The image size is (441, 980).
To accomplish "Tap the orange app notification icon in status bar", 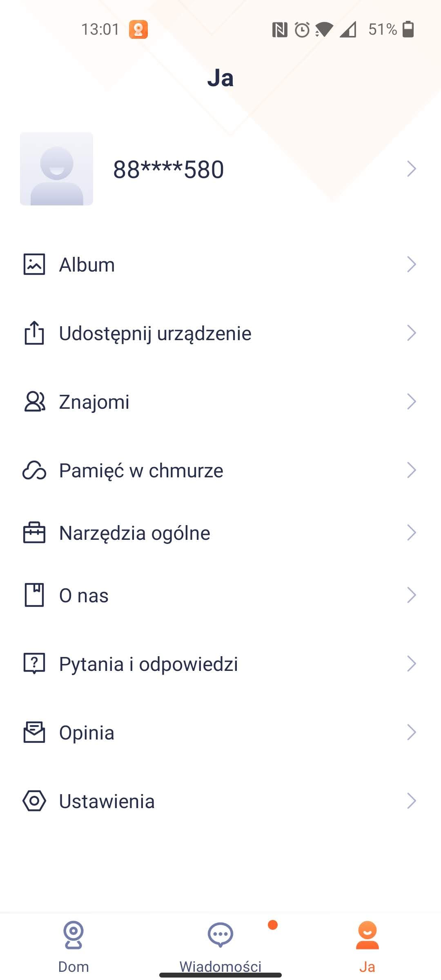I will tap(138, 29).
